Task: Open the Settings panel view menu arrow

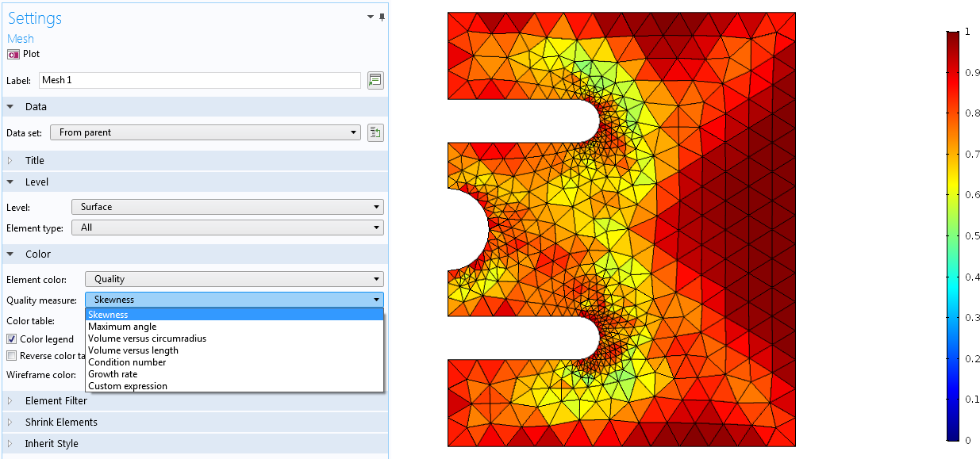Action: [371, 17]
